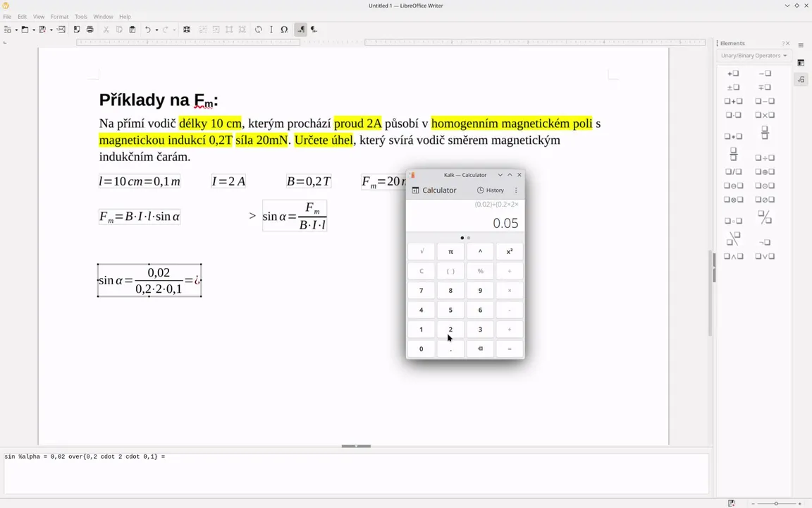Select the formula object 'I=2A'
The image size is (812, 508).
pos(228,181)
